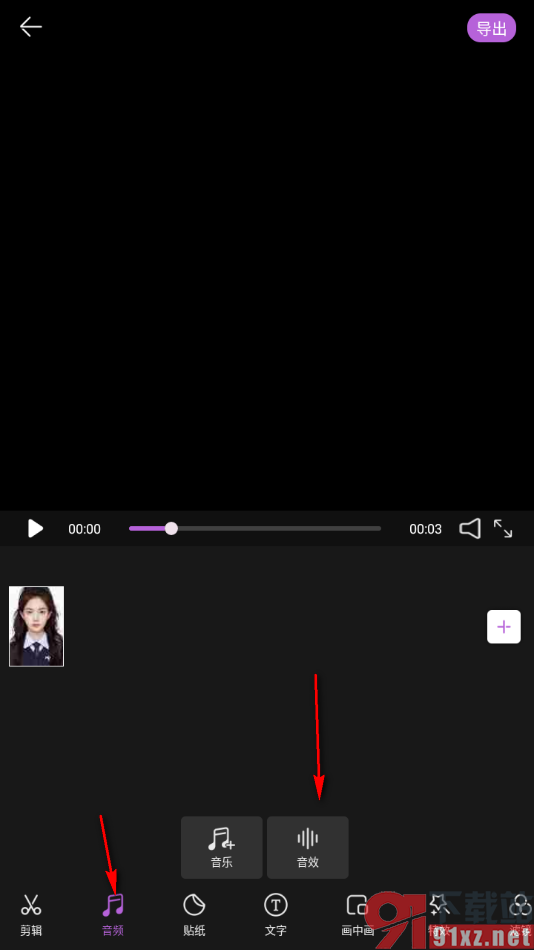Go back with the left arrow
The height and width of the screenshot is (950, 534).
pyautogui.click(x=30, y=27)
